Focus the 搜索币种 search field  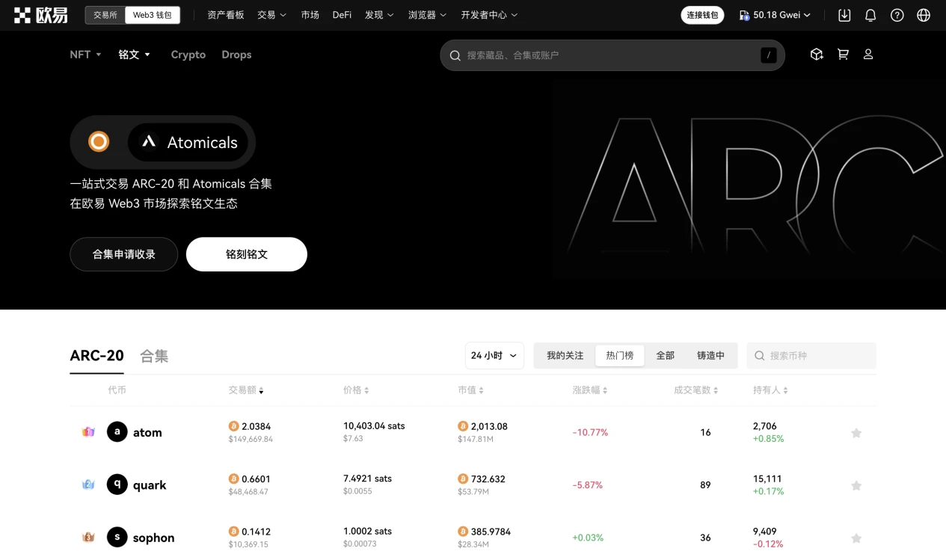pyautogui.click(x=811, y=356)
